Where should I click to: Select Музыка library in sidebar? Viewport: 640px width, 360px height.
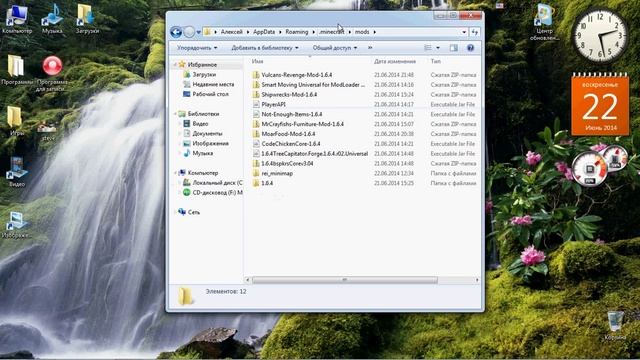(202, 153)
